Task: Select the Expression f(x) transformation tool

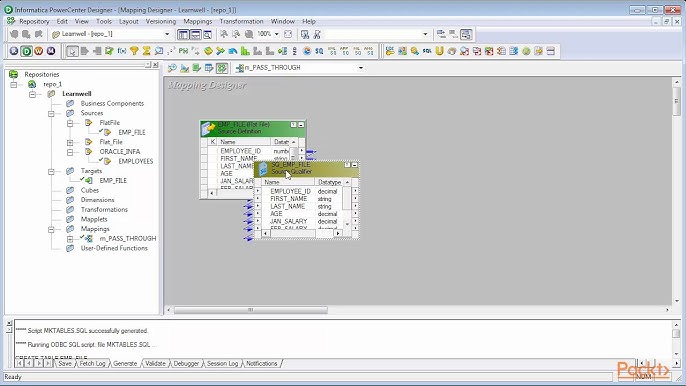Action: (x=122, y=51)
